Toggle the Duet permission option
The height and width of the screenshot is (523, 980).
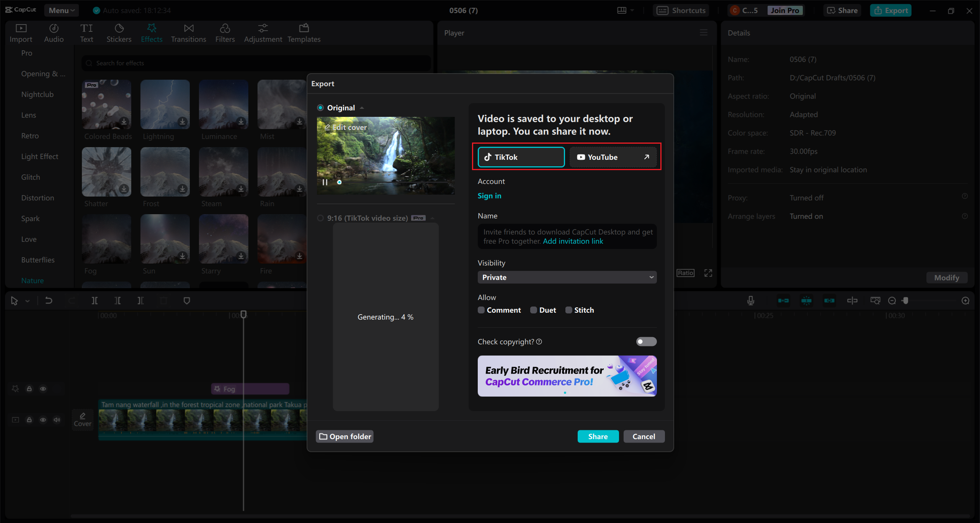(533, 310)
